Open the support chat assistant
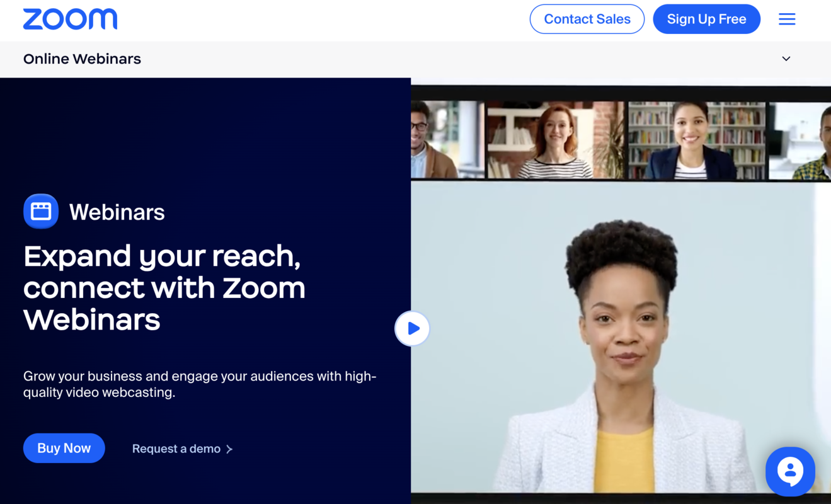This screenshot has height=504, width=831. point(790,471)
